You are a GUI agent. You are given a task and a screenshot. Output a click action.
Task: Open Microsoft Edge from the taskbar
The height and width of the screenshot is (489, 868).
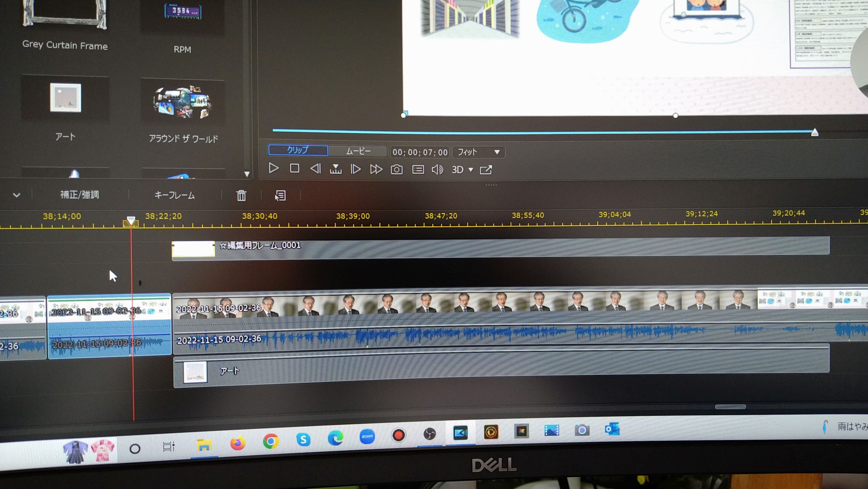pos(335,438)
